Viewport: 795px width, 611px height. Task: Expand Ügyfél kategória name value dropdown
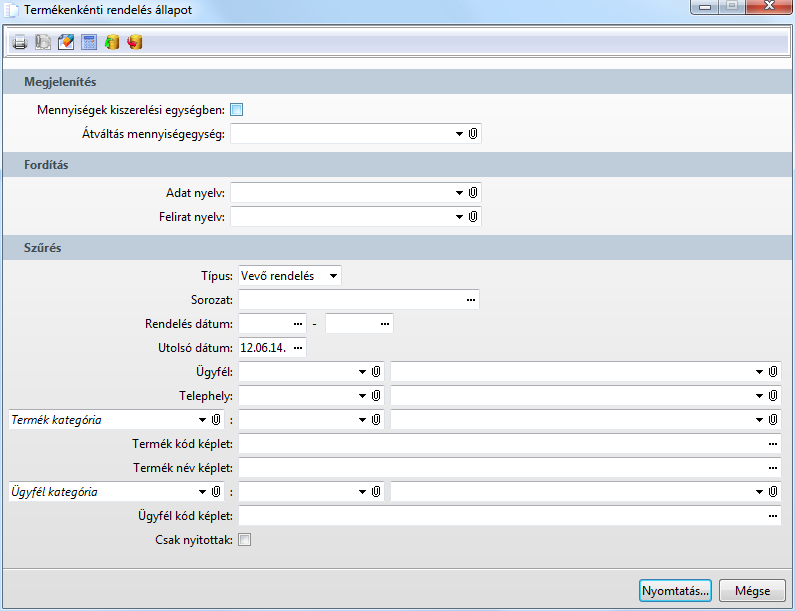coord(760,492)
